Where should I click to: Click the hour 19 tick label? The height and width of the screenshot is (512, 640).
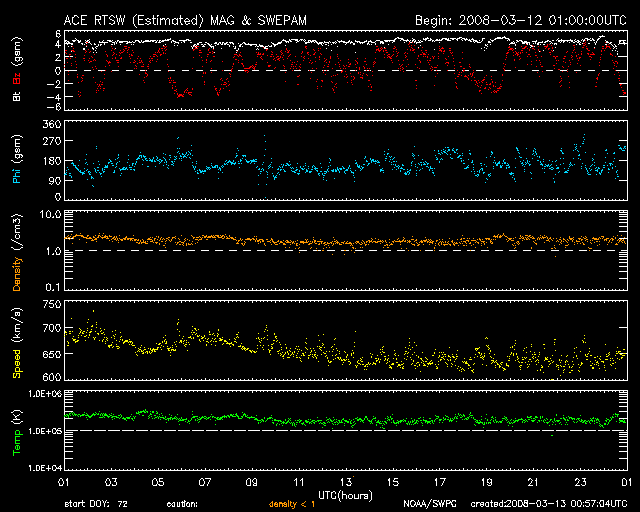[x=486, y=484]
